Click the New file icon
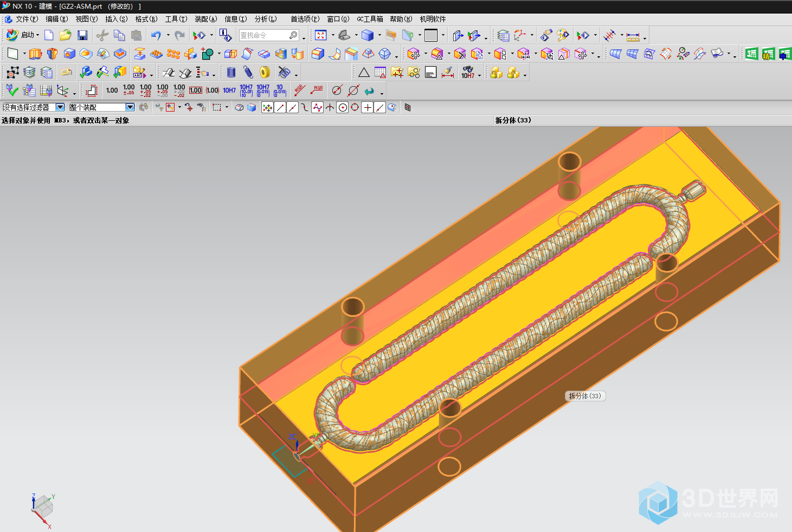This screenshot has width=792, height=532. [49, 35]
